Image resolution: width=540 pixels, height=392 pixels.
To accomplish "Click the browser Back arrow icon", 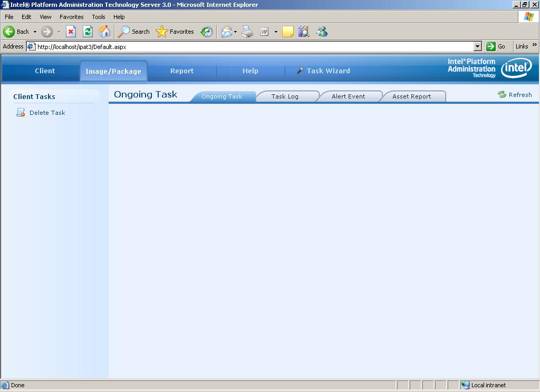I will pyautogui.click(x=9, y=32).
